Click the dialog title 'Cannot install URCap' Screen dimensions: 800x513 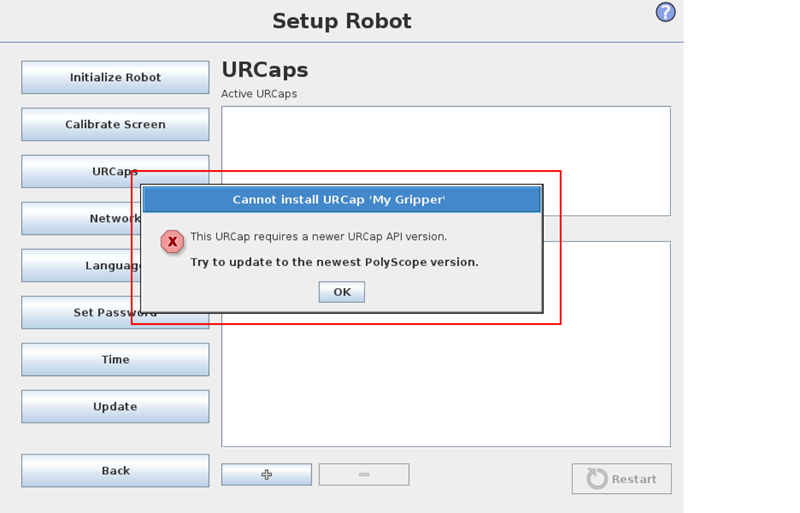point(339,200)
